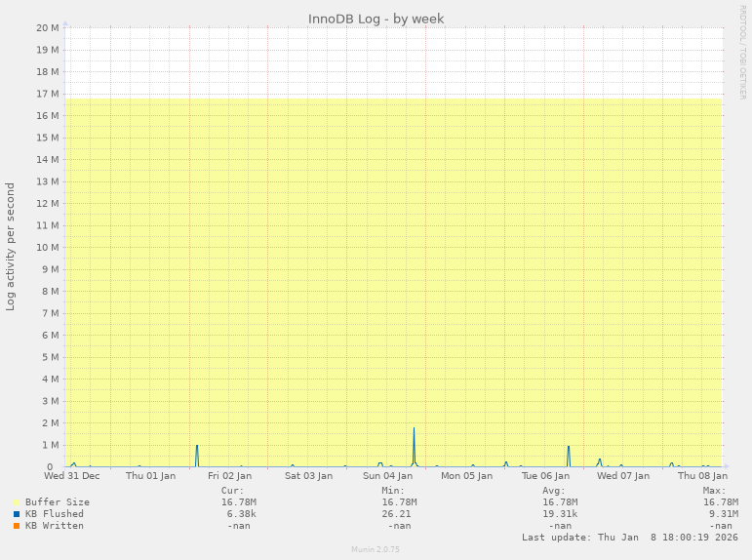Click the KB Flushed minimum value '26.21'
Image resolution: width=752 pixels, height=560 pixels.
(396, 514)
